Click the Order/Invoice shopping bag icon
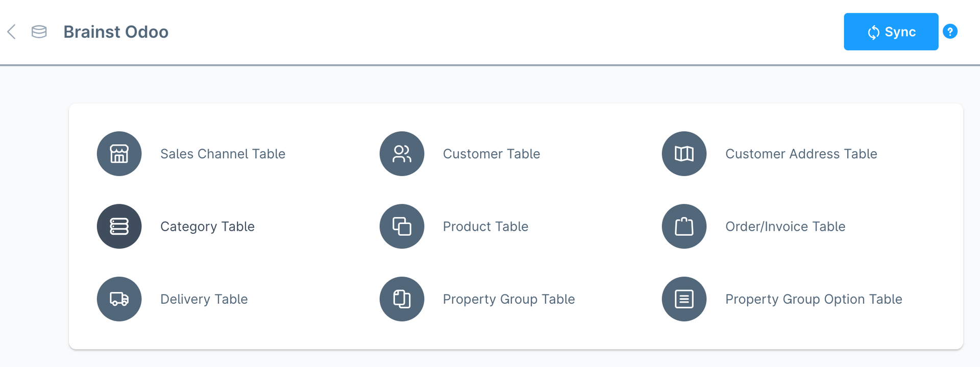 (684, 226)
